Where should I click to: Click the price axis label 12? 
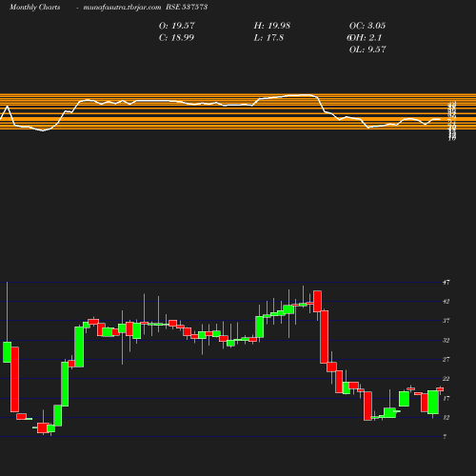[446, 417]
